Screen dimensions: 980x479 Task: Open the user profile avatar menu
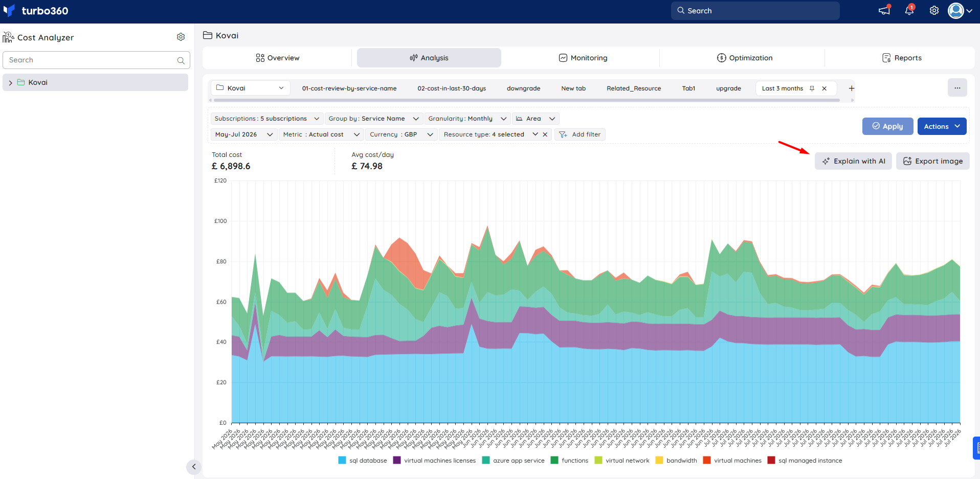coord(960,11)
